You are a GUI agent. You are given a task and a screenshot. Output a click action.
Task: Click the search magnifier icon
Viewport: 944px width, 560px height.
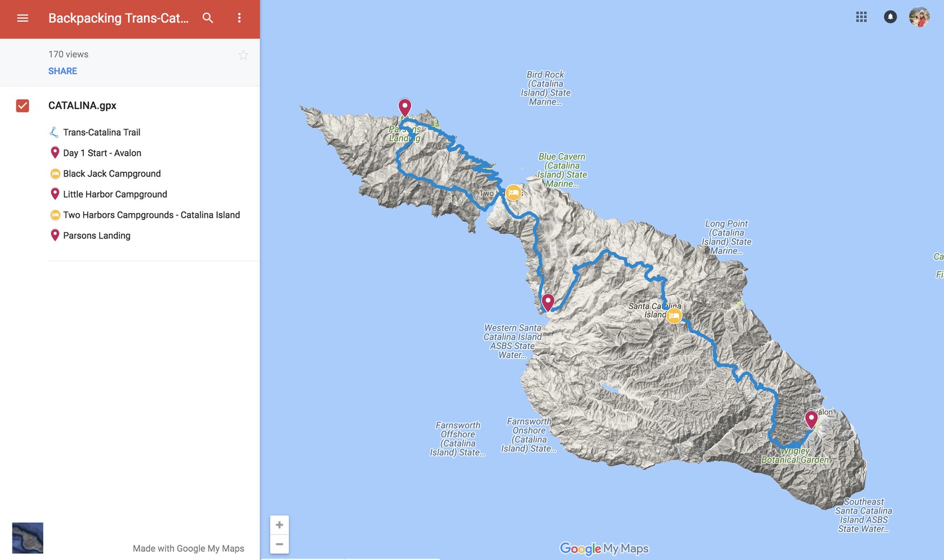coord(208,18)
